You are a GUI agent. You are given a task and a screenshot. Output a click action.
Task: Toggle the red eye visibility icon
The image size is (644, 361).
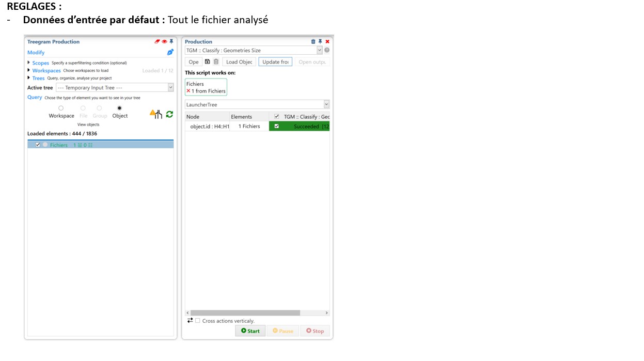coord(164,42)
